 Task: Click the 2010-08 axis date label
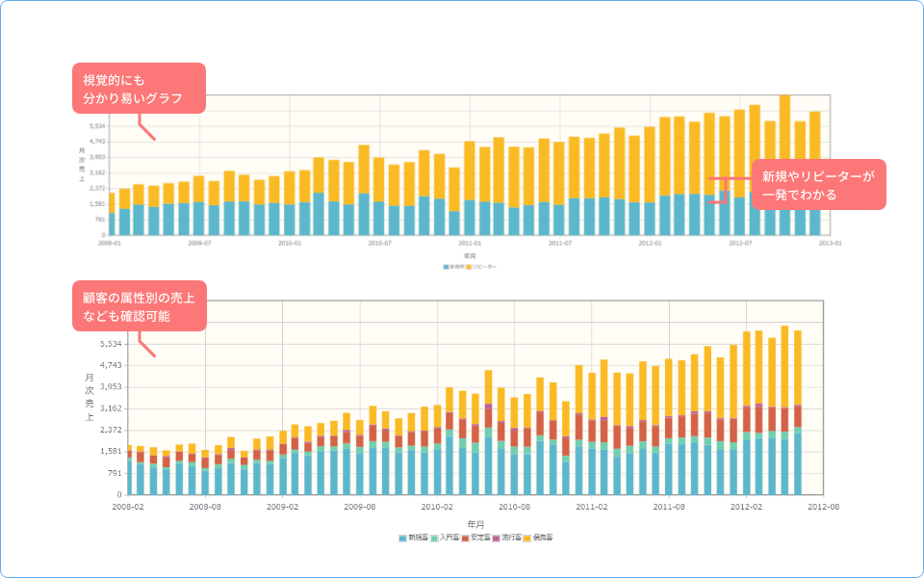pyautogui.click(x=514, y=507)
